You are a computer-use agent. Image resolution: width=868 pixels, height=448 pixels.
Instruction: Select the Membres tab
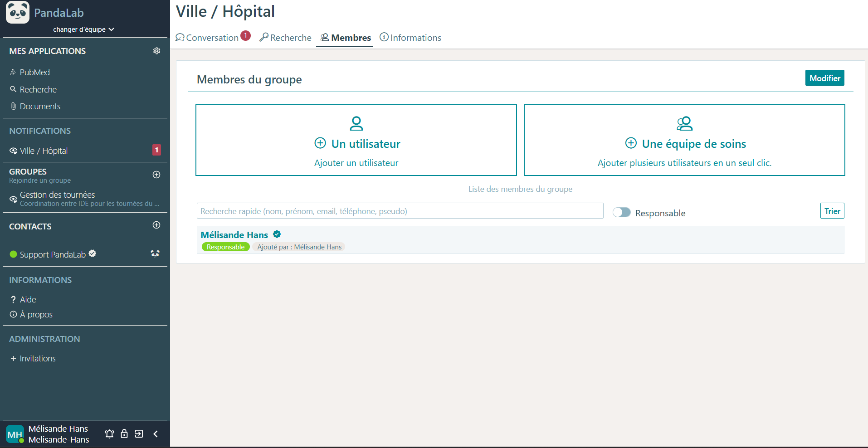[346, 38]
